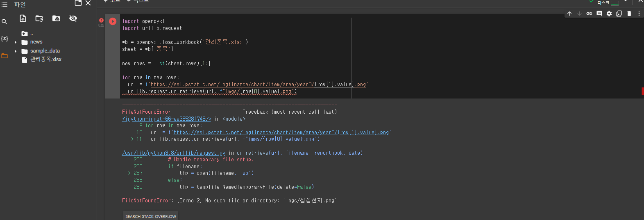Click the urlretrieve call with error underline
The height and width of the screenshot is (220, 644).
(212, 92)
